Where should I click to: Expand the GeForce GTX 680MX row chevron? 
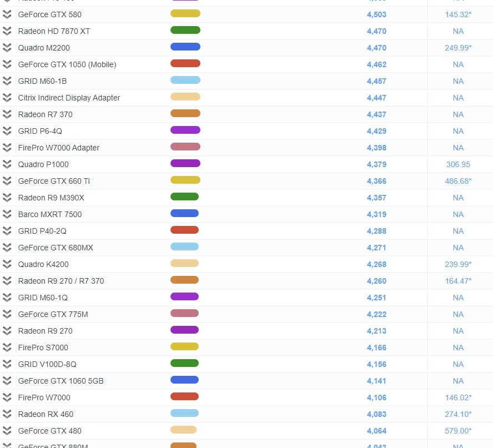(7, 248)
